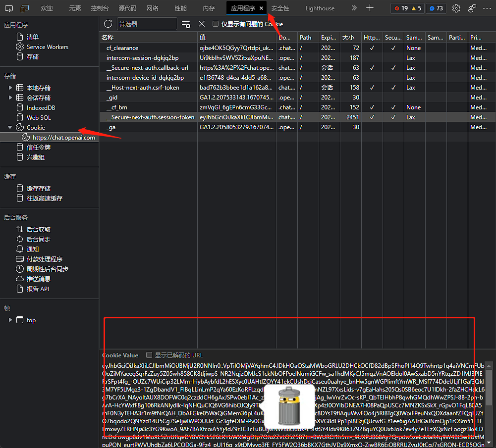Add a new panel tab with plus icon

point(370,8)
